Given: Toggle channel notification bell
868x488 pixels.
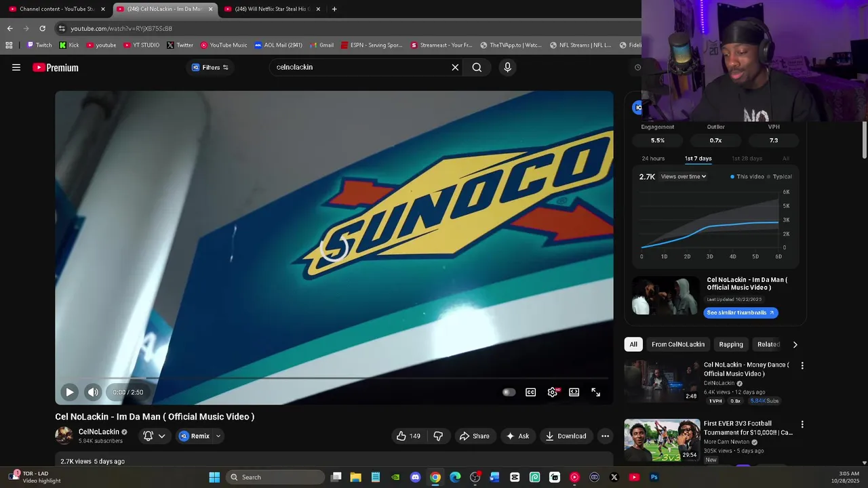Looking at the screenshot, I should (x=148, y=436).
